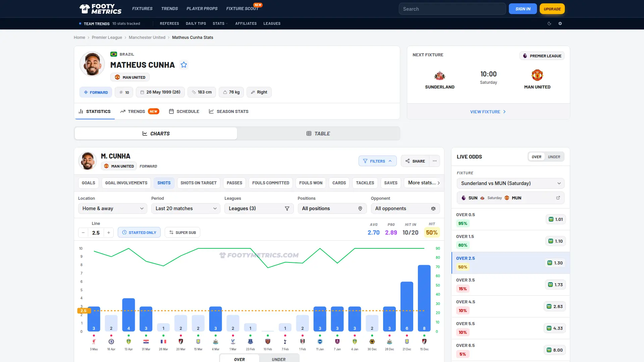Screen dimensions: 644x362
Task: Open the fixture dropdown Sunderland vs MUN
Action: (x=511, y=183)
